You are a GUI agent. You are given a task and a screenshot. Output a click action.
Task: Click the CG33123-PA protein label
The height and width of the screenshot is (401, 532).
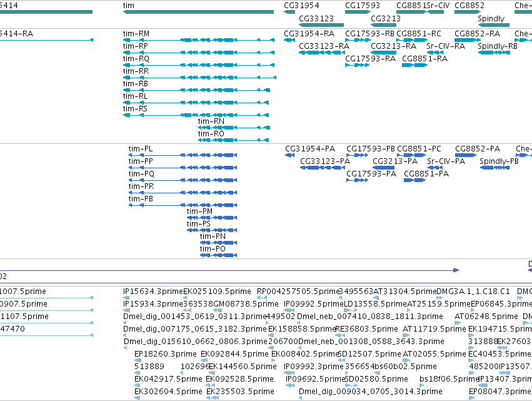tap(325, 161)
